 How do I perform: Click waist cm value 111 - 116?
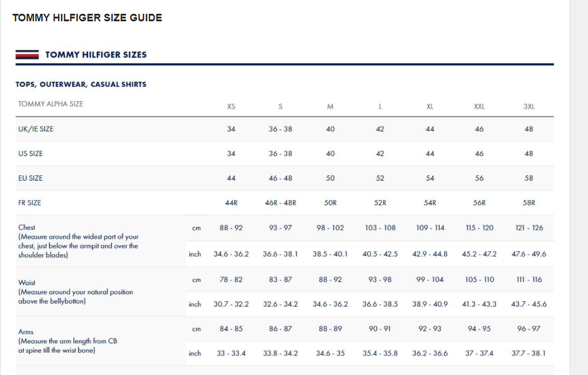pyautogui.click(x=529, y=280)
